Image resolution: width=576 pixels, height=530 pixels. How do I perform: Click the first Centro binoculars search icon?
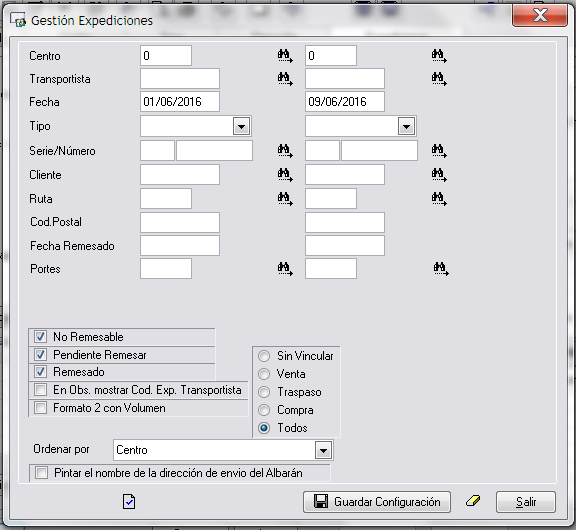coord(285,56)
